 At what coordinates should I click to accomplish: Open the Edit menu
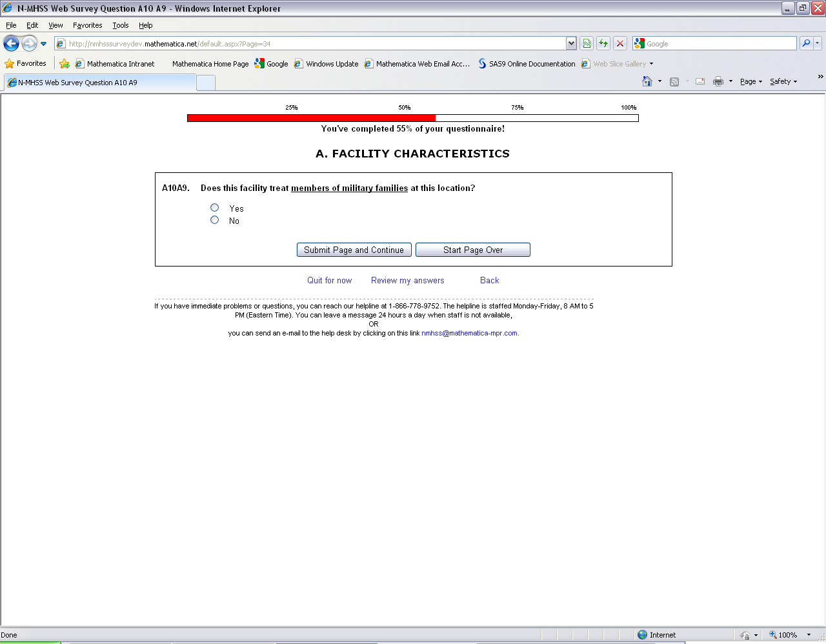(32, 25)
